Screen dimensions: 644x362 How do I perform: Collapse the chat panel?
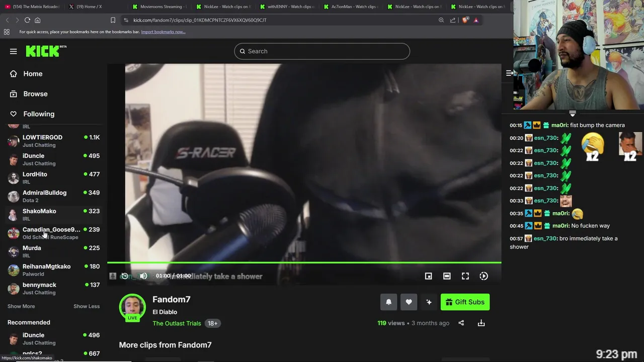[510, 73]
